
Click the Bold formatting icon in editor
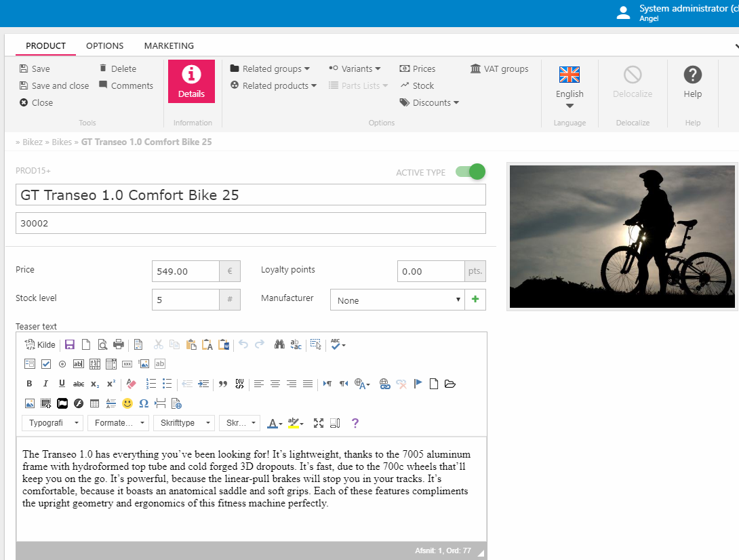click(x=29, y=384)
